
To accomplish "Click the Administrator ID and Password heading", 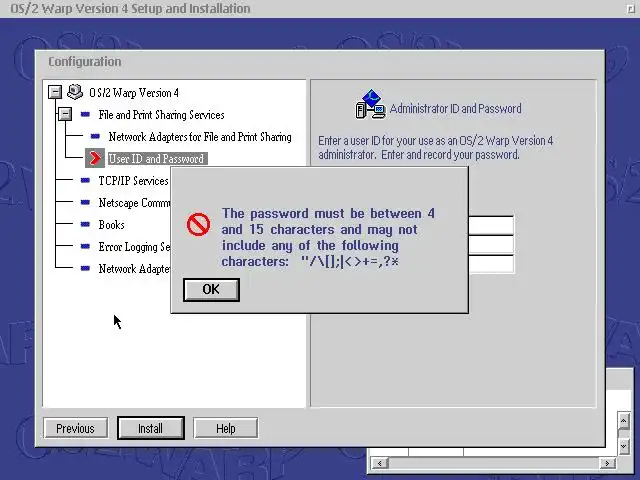I will tap(456, 109).
